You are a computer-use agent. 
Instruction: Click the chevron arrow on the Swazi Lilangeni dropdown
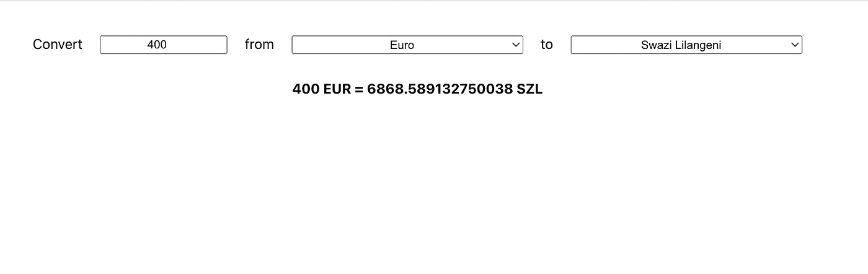point(794,45)
